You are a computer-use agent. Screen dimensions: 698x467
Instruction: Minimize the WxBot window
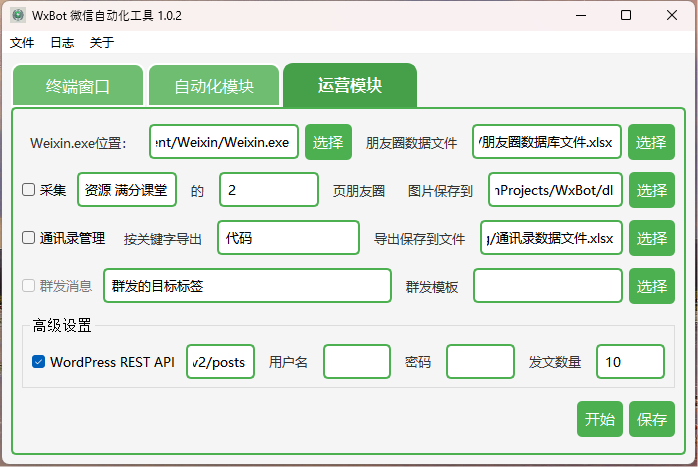point(581,15)
